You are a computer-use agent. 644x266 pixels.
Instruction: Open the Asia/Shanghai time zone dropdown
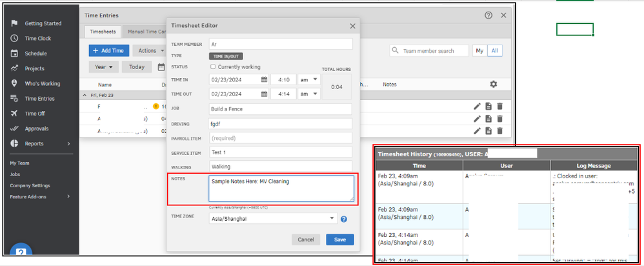273,219
